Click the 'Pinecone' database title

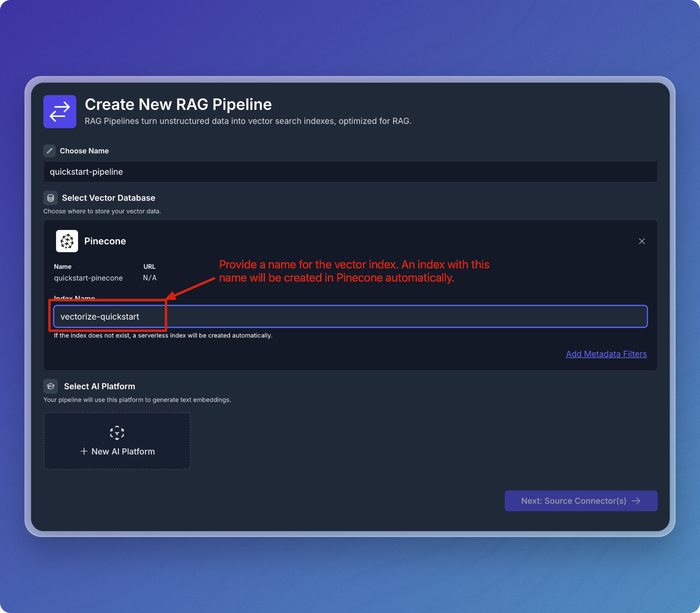105,241
